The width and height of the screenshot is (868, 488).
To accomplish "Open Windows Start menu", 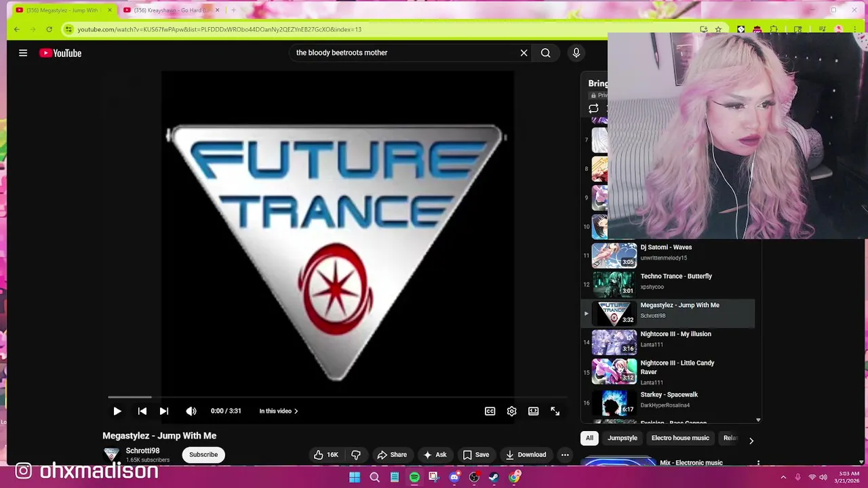I will click(355, 477).
